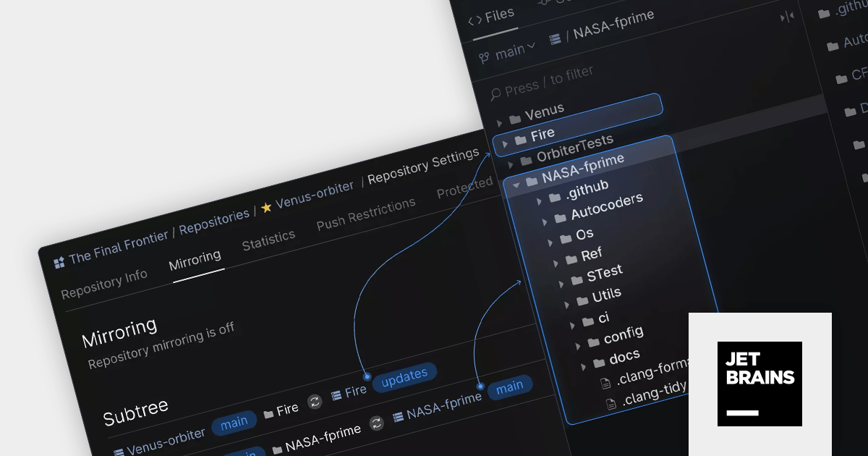The height and width of the screenshot is (456, 868).
Task: Click the Os folder icon
Action: click(566, 238)
